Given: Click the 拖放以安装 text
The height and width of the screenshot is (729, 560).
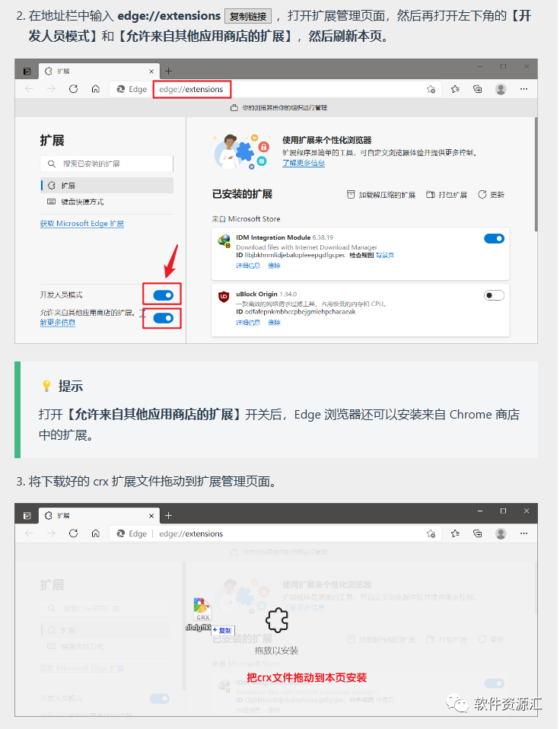Looking at the screenshot, I should tap(276, 651).
